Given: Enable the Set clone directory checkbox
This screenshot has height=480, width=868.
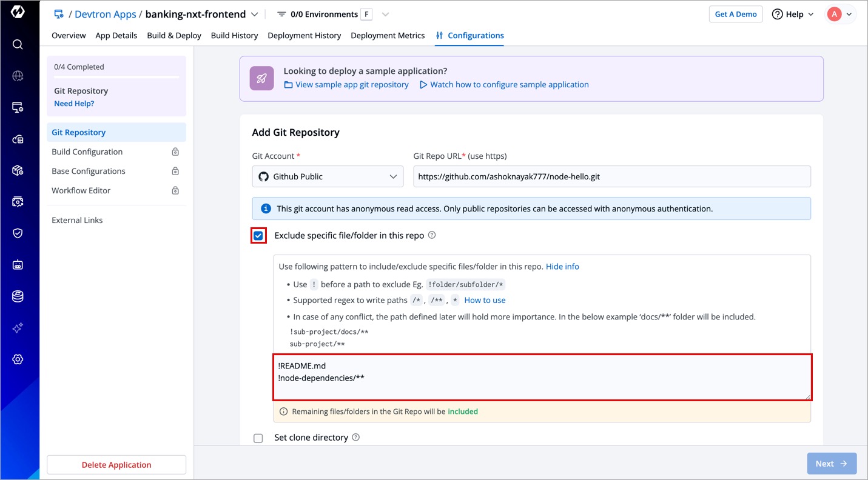Looking at the screenshot, I should click(x=258, y=438).
